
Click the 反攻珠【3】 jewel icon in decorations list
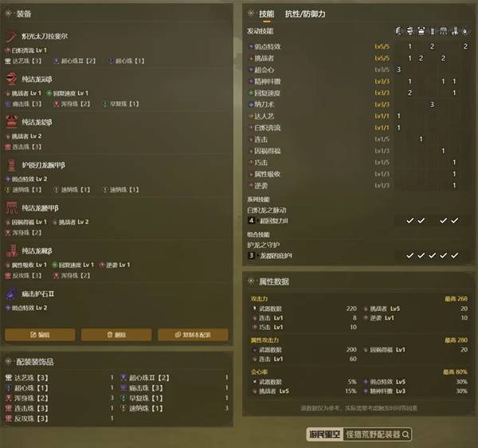pos(8,419)
